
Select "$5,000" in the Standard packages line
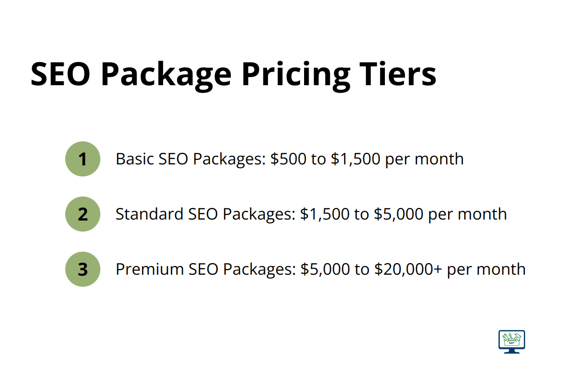coord(398,215)
